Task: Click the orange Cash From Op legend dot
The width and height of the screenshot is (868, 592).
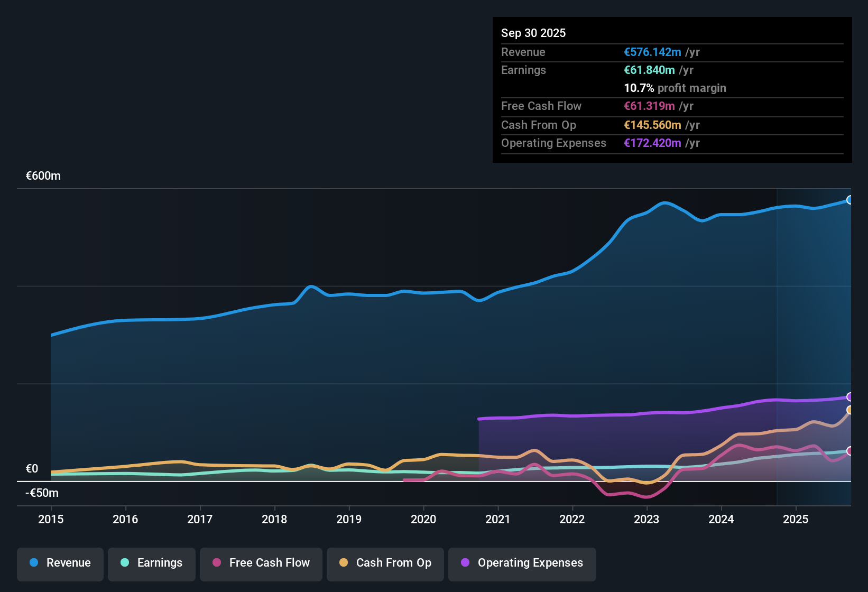Action: [x=343, y=563]
